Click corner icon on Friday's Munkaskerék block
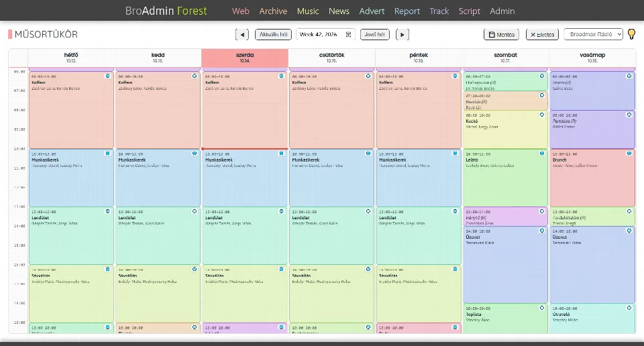The width and height of the screenshot is (644, 346). pyautogui.click(x=455, y=154)
